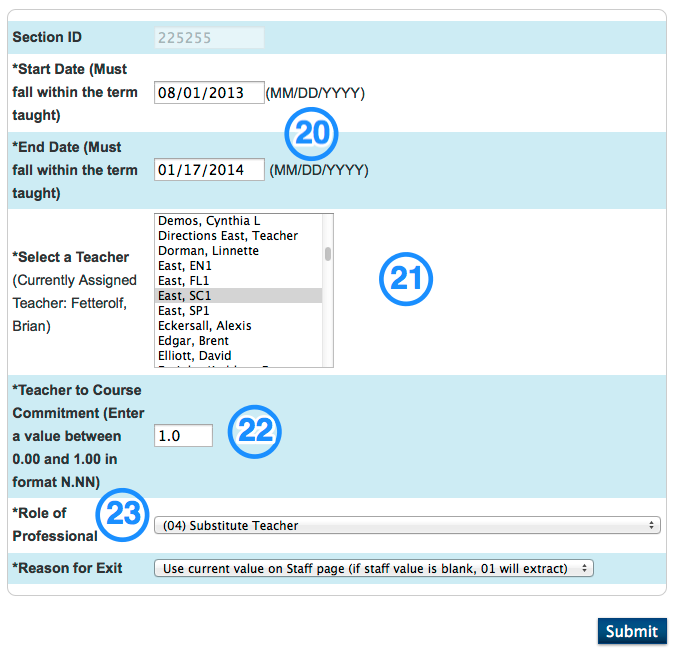Choose Edgar, Brent from teacher list
The height and width of the screenshot is (653, 679).
193,341
